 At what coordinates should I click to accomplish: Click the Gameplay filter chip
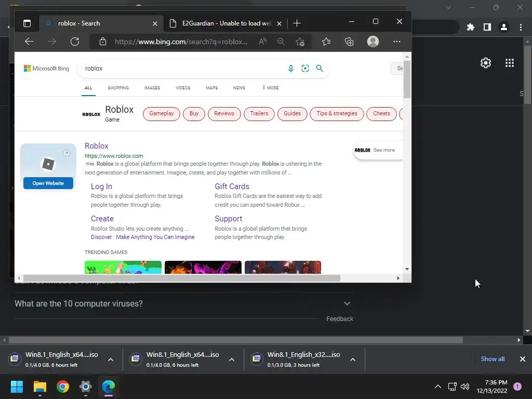(162, 114)
